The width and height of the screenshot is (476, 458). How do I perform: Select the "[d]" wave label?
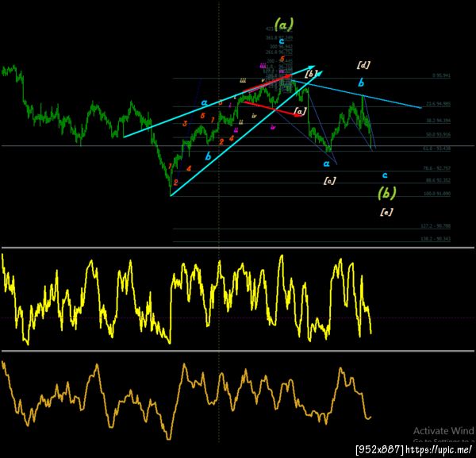tap(363, 64)
